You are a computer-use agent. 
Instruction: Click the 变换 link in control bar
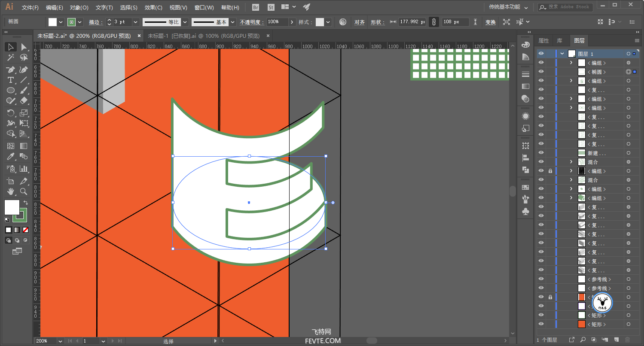pyautogui.click(x=490, y=22)
